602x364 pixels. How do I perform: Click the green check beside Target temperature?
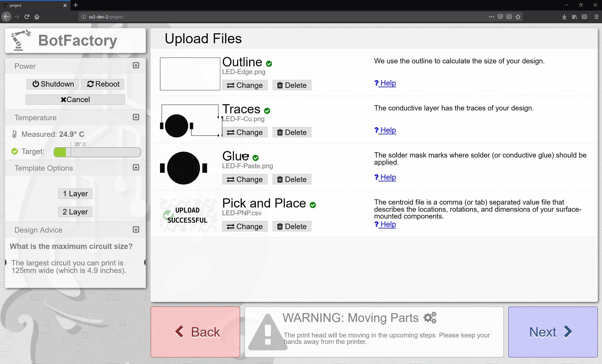[14, 151]
